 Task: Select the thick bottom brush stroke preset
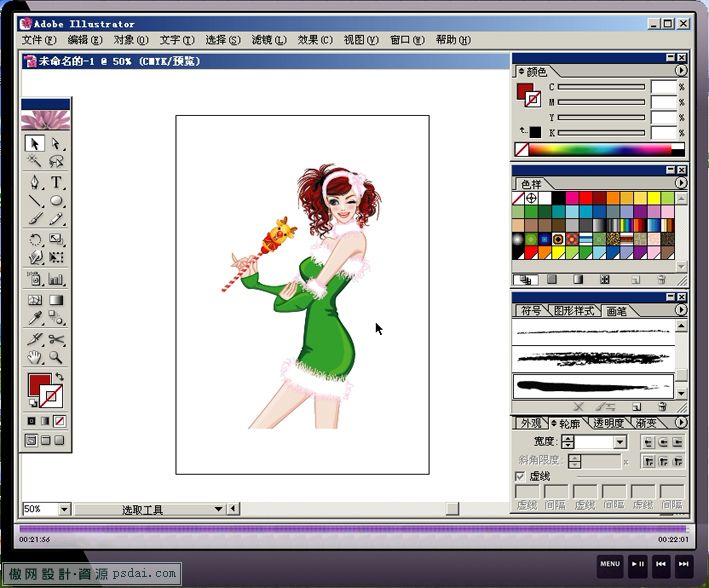pos(593,386)
